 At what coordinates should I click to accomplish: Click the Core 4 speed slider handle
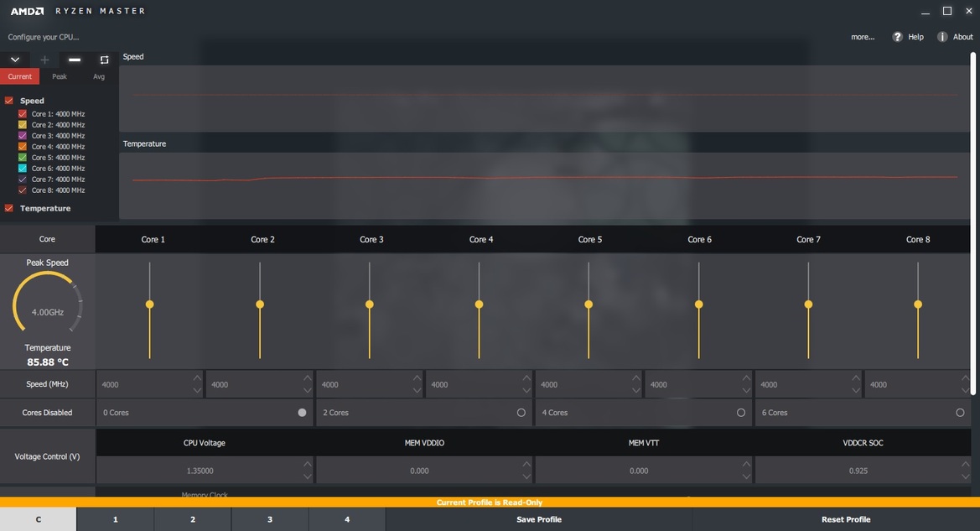click(479, 305)
